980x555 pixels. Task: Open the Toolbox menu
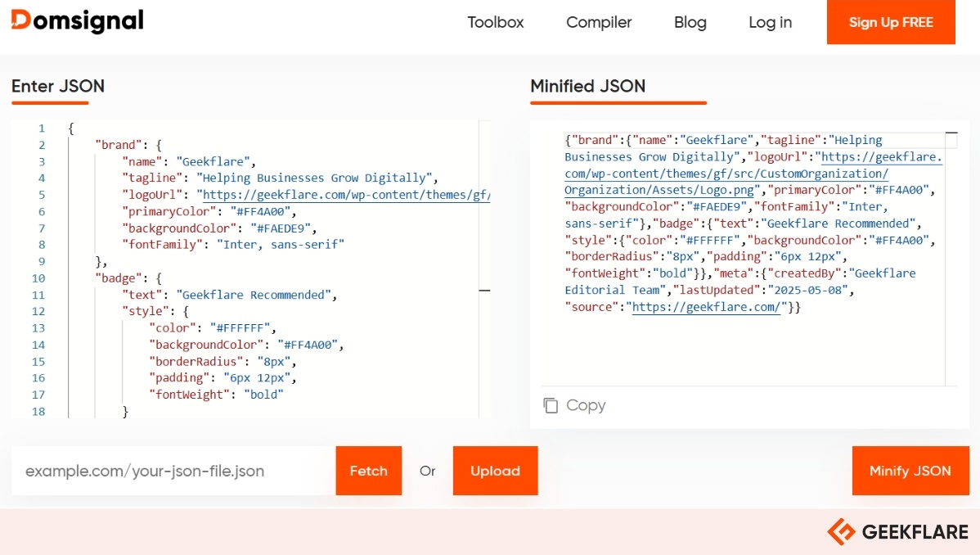tap(496, 23)
